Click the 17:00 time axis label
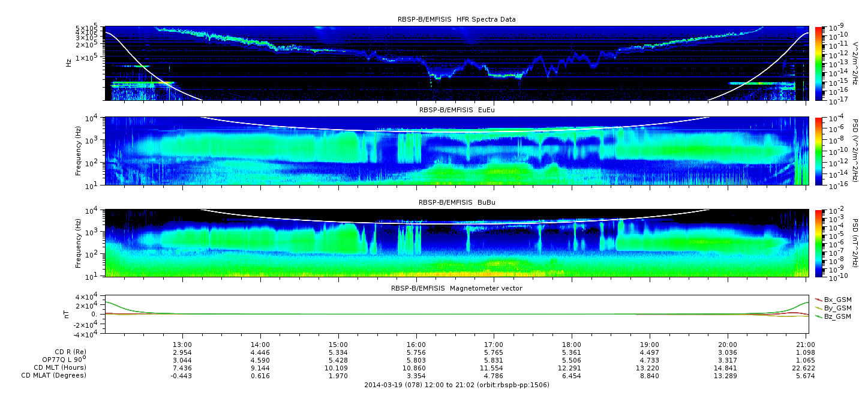This screenshot has width=868, height=395. tap(494, 344)
